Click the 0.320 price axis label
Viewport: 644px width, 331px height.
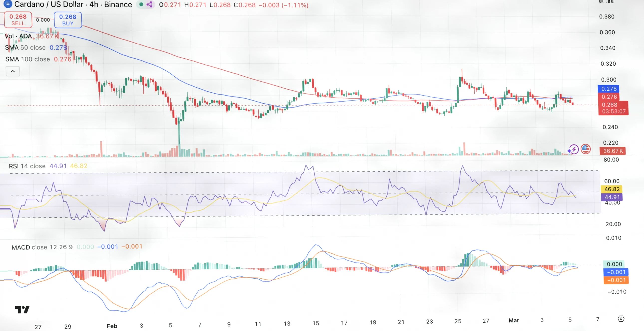click(608, 64)
